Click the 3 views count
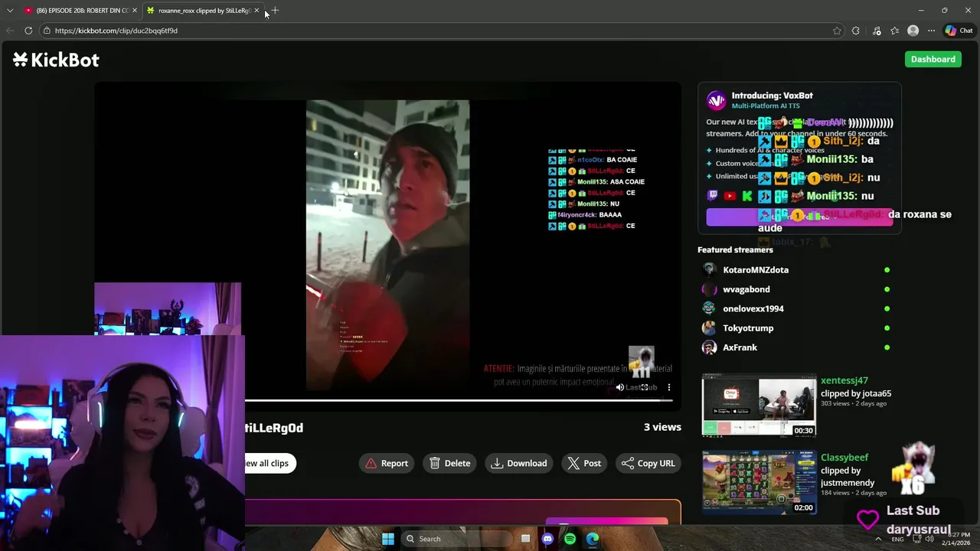Viewport: 980px width, 551px height. coord(662,427)
